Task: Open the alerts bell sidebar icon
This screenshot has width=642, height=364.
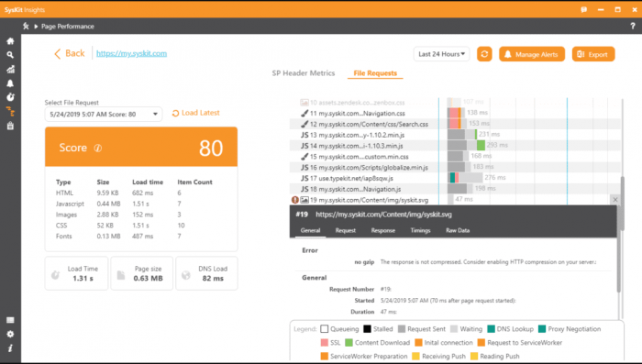Action: [x=10, y=83]
